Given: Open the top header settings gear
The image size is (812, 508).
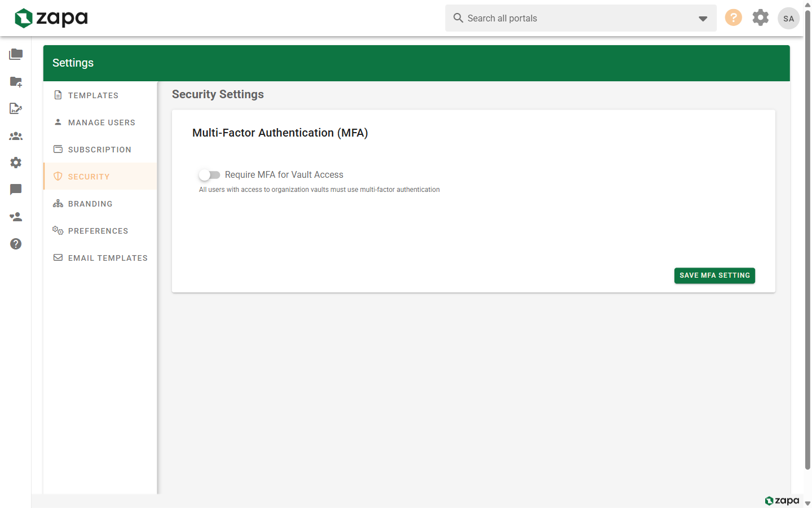Looking at the screenshot, I should [761, 17].
